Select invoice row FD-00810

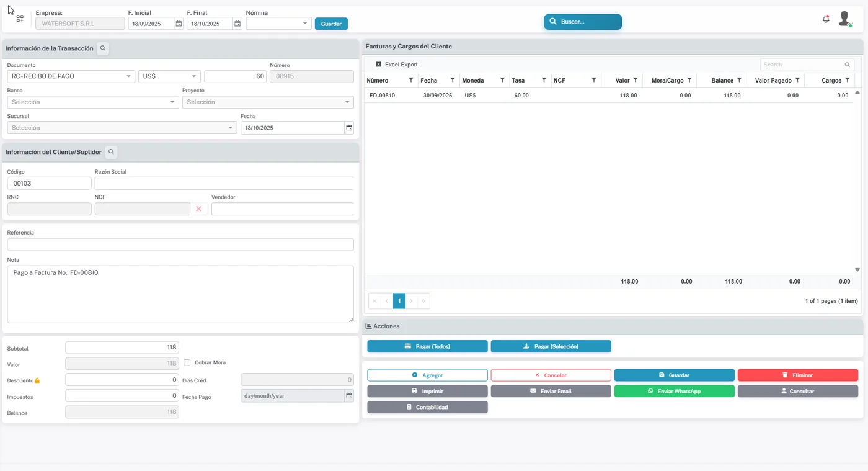click(x=609, y=96)
